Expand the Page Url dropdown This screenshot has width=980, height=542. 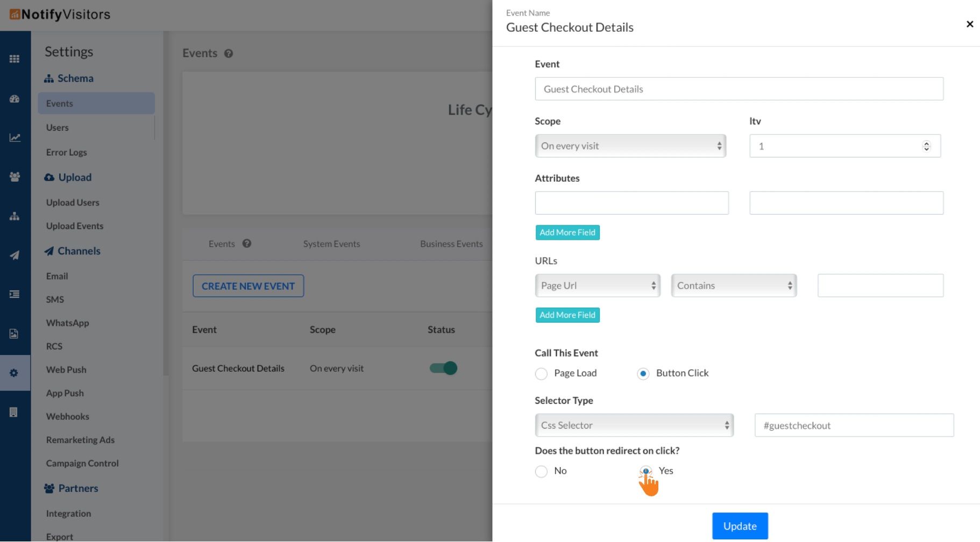click(x=598, y=286)
